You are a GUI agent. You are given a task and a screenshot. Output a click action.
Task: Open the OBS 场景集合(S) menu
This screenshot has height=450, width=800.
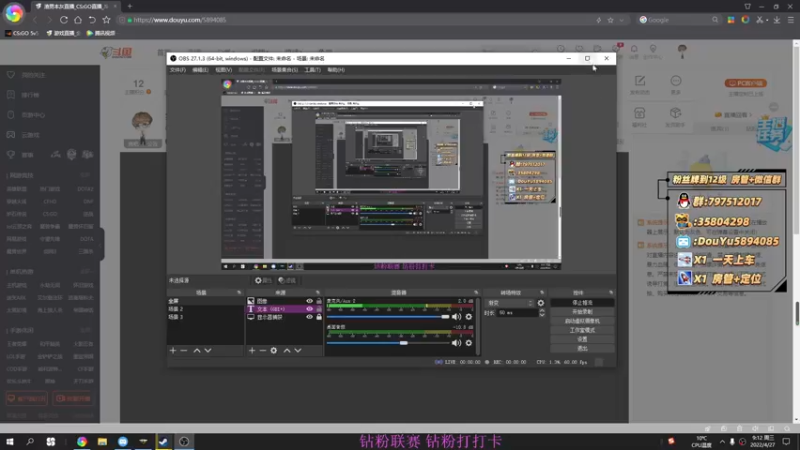285,70
